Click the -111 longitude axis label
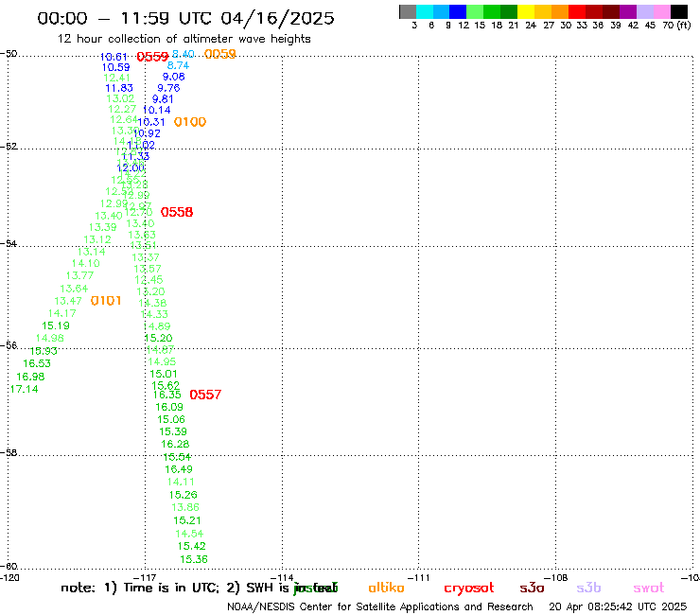This screenshot has width=700, height=615. pos(419,577)
